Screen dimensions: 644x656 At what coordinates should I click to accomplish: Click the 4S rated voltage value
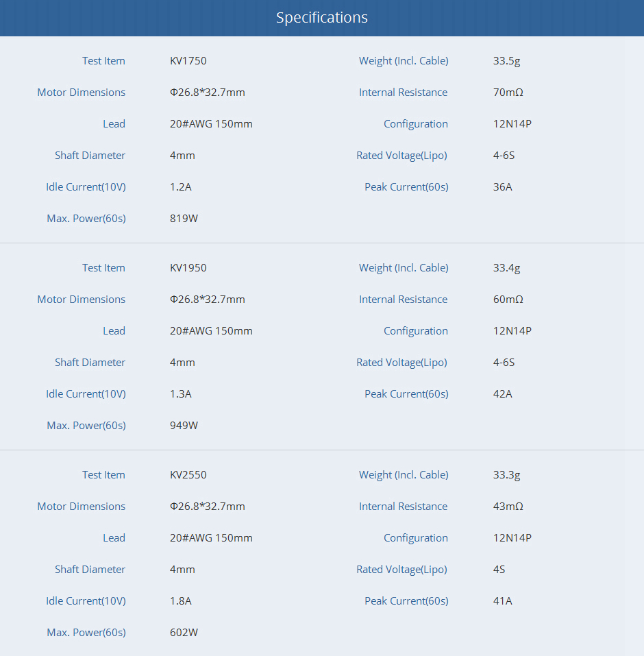click(x=499, y=570)
